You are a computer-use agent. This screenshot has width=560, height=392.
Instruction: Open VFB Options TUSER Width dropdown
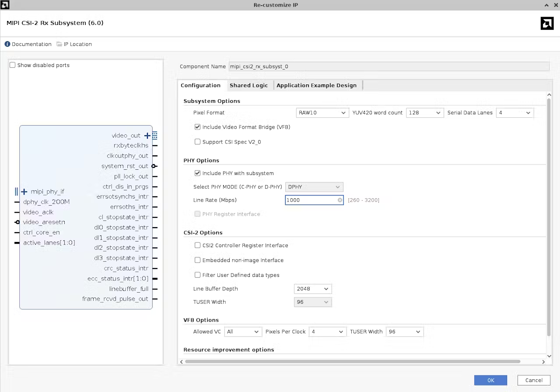tap(405, 332)
